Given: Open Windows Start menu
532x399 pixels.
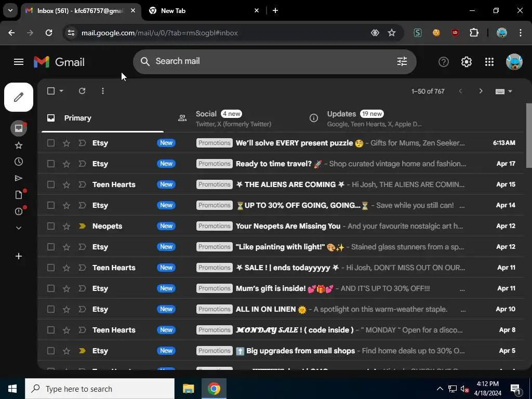Looking at the screenshot, I should click(x=12, y=389).
